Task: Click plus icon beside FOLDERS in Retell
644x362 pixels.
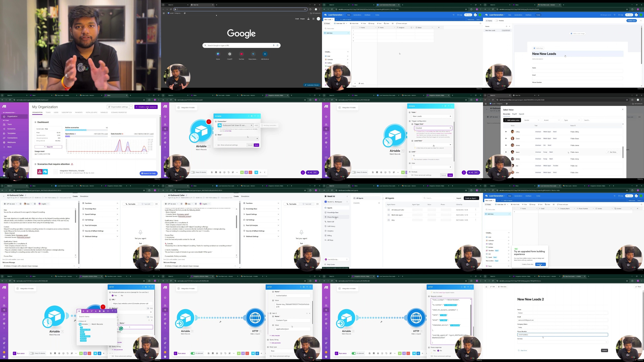Action: click(x=379, y=203)
